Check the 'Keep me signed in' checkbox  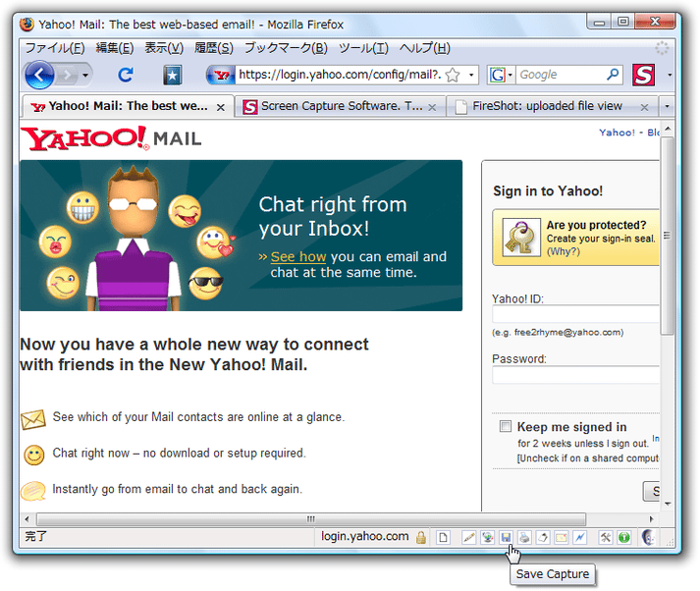pyautogui.click(x=505, y=426)
